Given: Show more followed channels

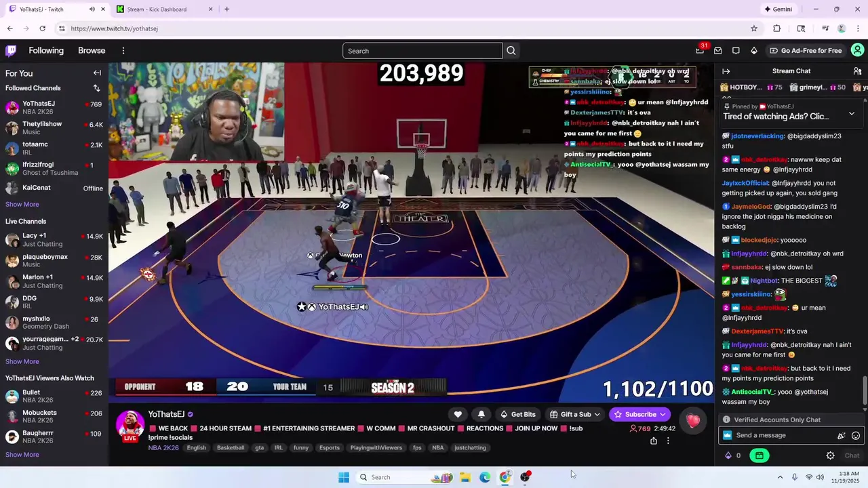Looking at the screenshot, I should pyautogui.click(x=22, y=204).
